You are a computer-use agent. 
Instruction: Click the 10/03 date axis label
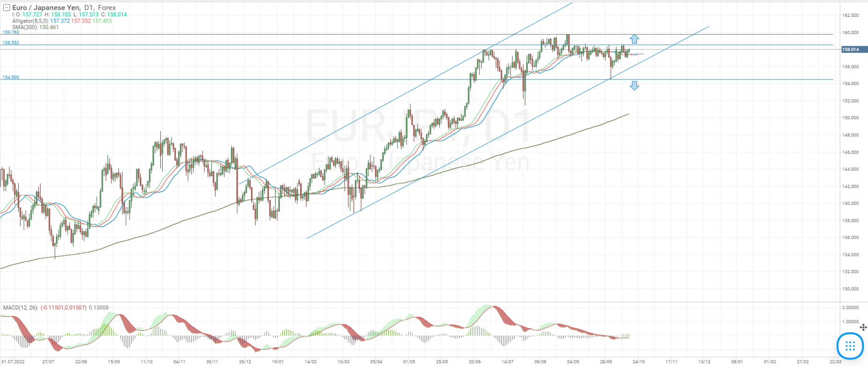343,362
